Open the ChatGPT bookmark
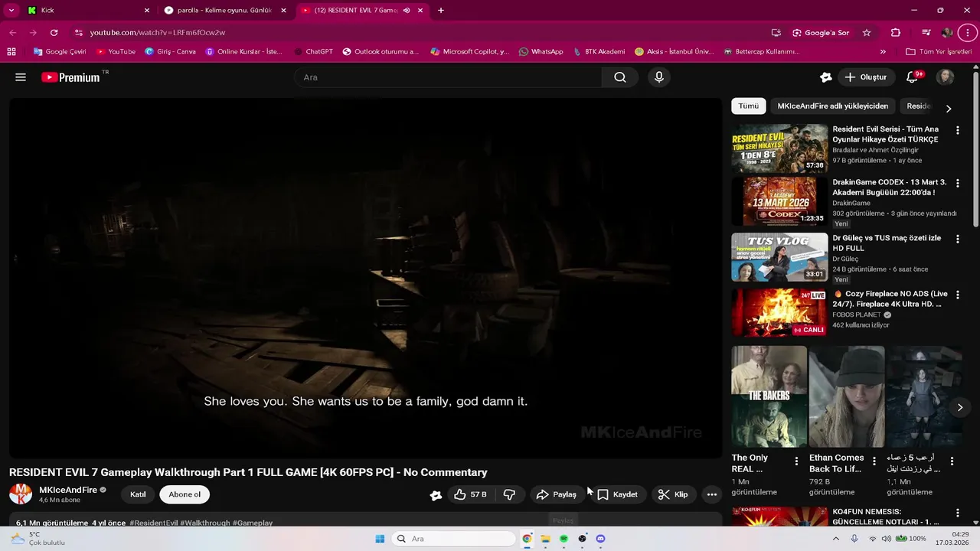The width and height of the screenshot is (980, 551). pos(313,51)
